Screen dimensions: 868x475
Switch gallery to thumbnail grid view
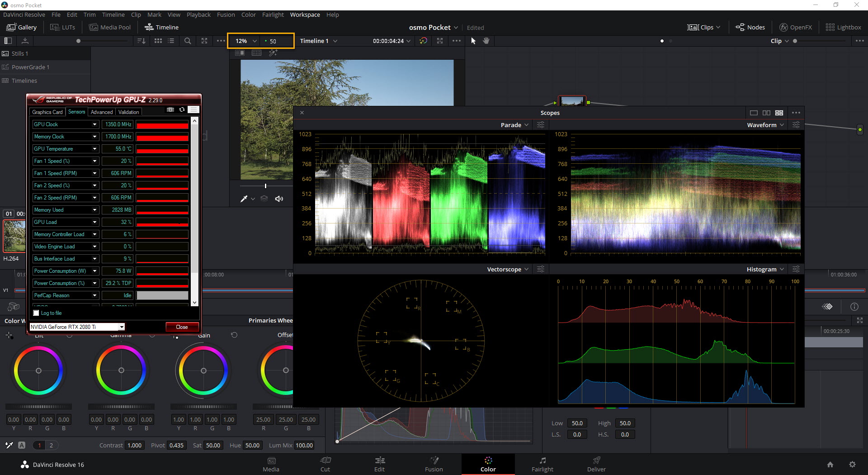pyautogui.click(x=158, y=41)
